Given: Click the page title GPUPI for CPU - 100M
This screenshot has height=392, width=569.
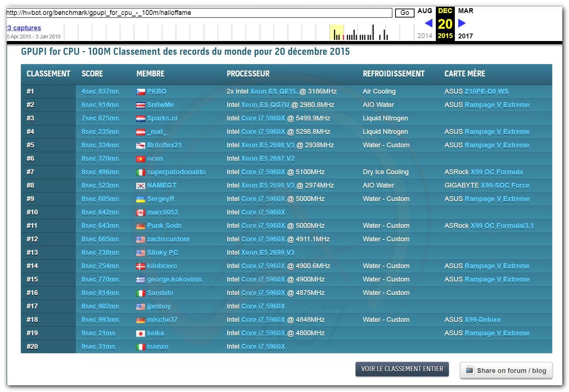Looking at the screenshot, I should pos(66,51).
